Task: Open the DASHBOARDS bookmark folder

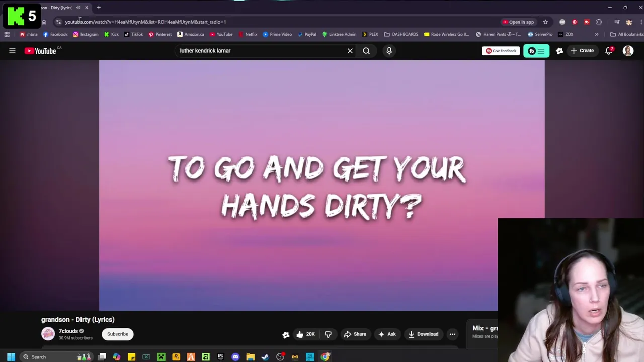Action: click(401, 34)
